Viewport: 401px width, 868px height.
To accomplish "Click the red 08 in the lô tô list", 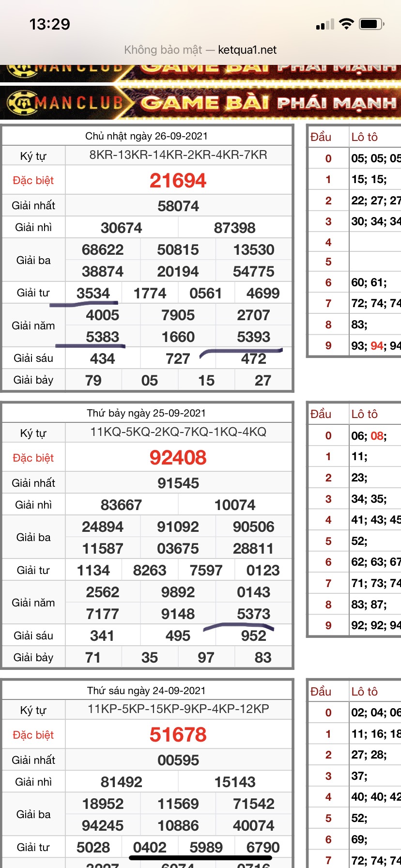I will [x=377, y=436].
